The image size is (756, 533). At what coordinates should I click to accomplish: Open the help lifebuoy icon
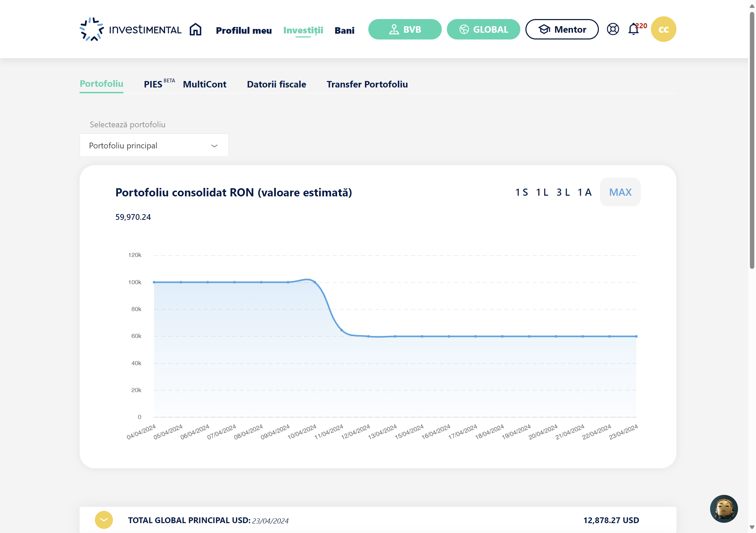tap(613, 29)
